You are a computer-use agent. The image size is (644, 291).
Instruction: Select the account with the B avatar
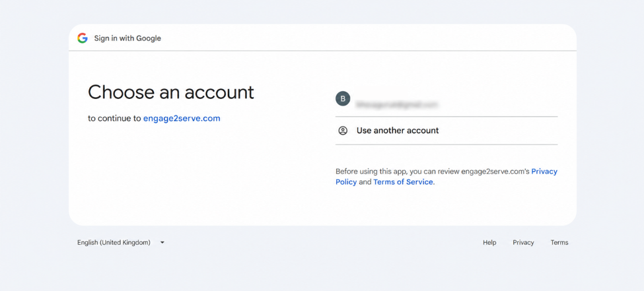tap(447, 100)
